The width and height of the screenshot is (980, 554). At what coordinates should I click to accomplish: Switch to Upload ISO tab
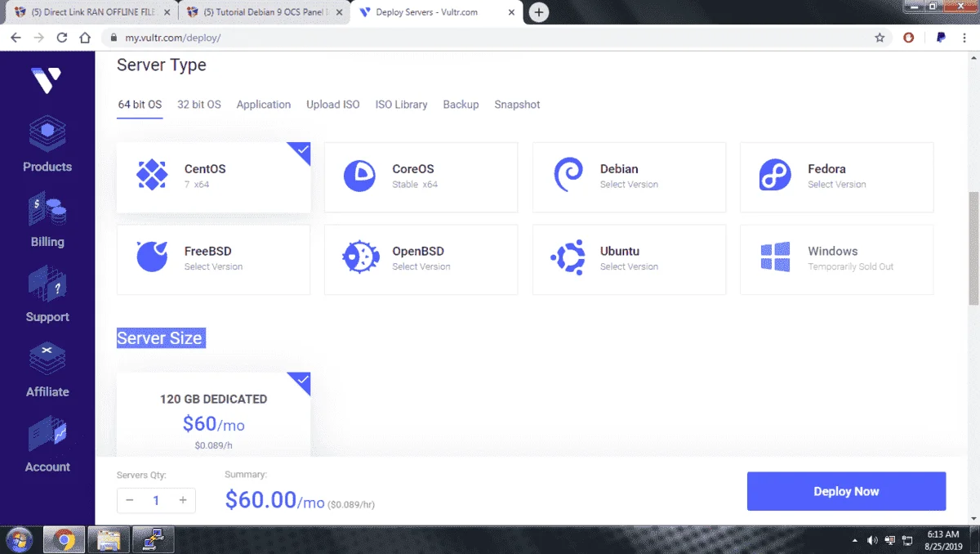coord(333,105)
